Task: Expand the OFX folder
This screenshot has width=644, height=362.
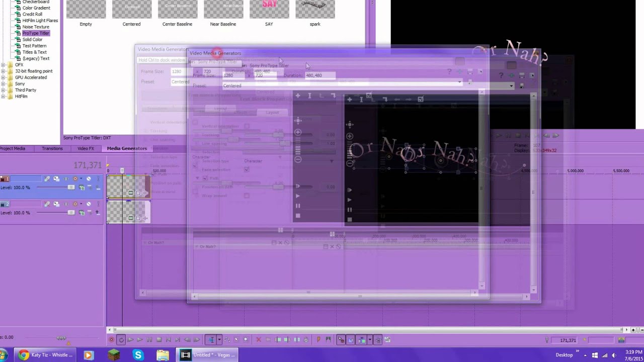Action: click(x=4, y=65)
